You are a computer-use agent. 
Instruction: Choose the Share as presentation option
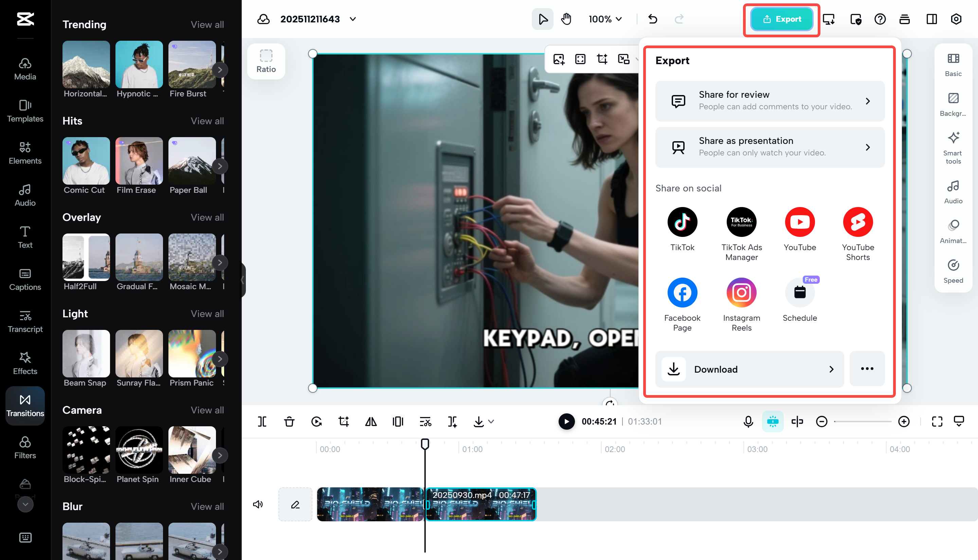click(x=769, y=147)
